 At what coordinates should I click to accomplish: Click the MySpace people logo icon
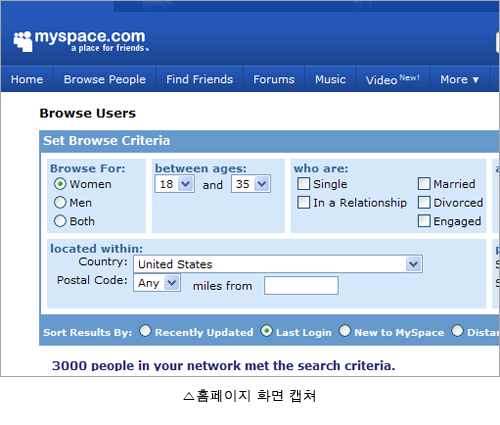click(x=23, y=41)
